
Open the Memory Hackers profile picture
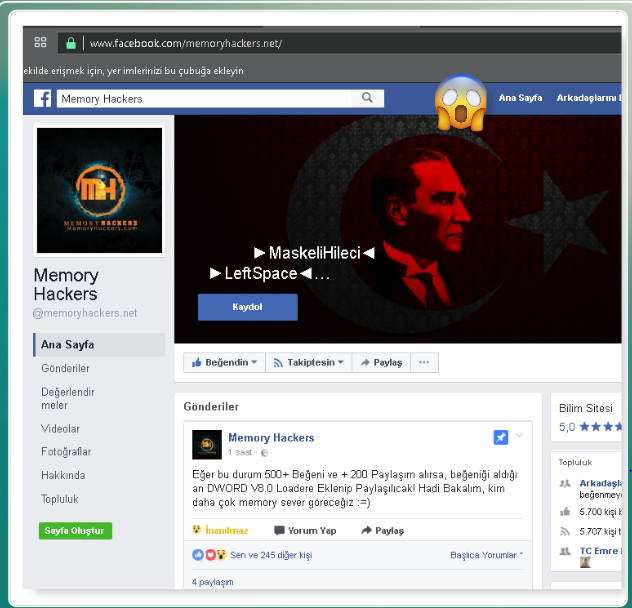click(99, 190)
